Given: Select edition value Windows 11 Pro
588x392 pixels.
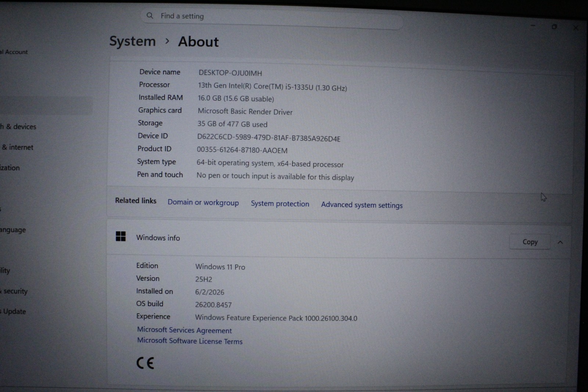Looking at the screenshot, I should pyautogui.click(x=220, y=267).
